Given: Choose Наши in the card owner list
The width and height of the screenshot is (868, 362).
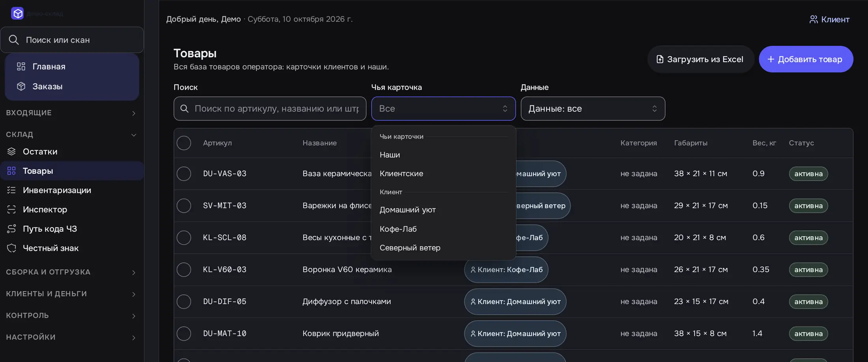Looking at the screenshot, I should click(x=443, y=155).
